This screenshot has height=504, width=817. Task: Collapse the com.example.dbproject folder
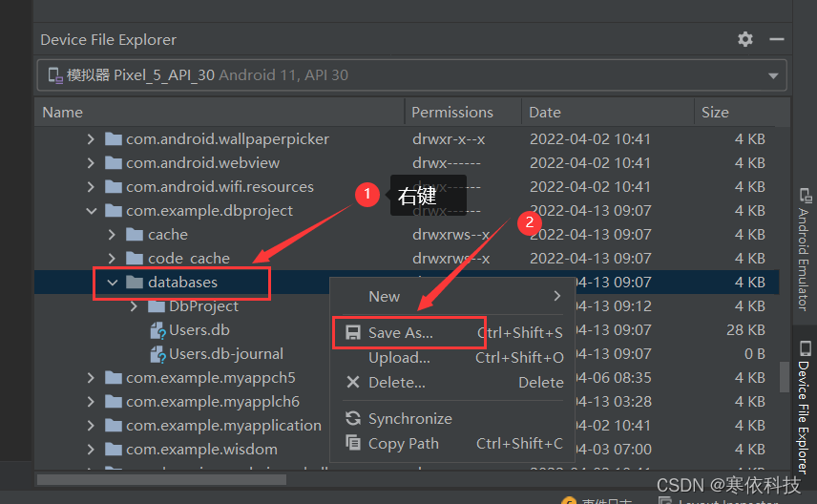click(x=92, y=211)
